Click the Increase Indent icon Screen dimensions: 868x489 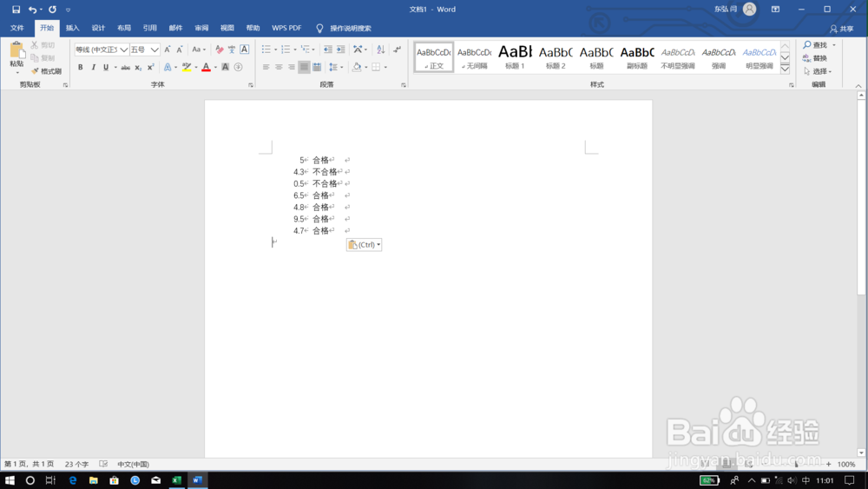pyautogui.click(x=340, y=50)
